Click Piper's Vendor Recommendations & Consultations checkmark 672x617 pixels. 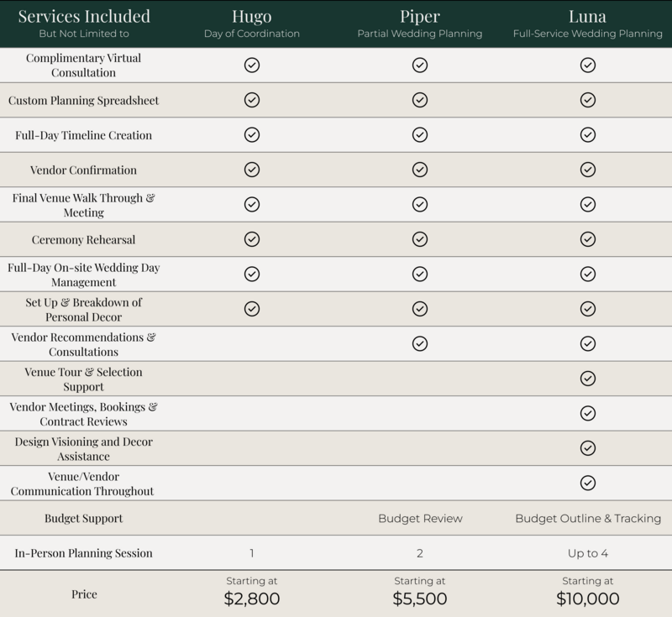[x=420, y=343]
